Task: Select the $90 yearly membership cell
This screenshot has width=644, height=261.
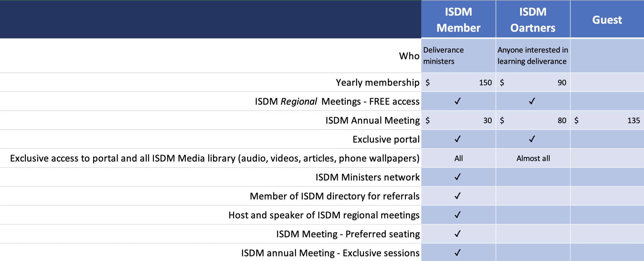Action: coord(533,82)
